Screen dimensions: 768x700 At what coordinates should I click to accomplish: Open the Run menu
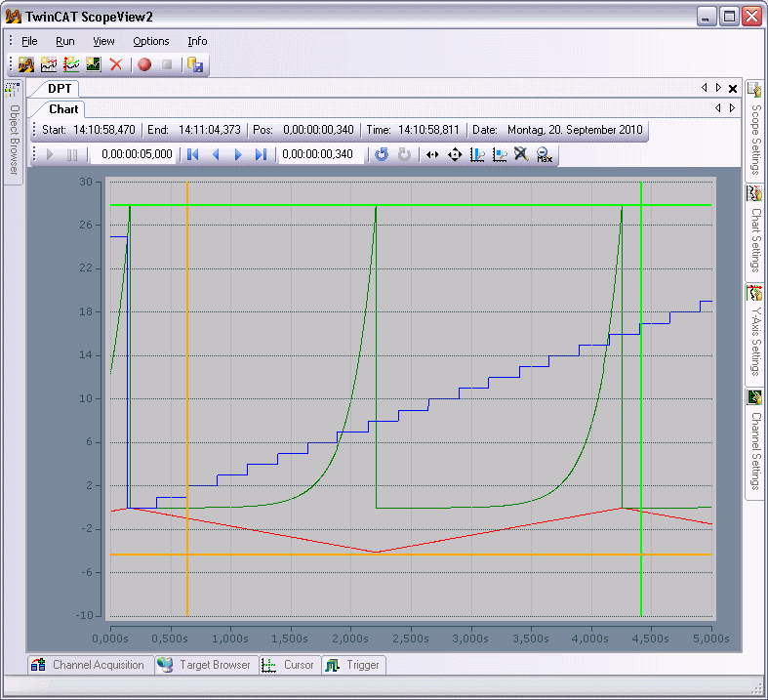pyautogui.click(x=65, y=41)
